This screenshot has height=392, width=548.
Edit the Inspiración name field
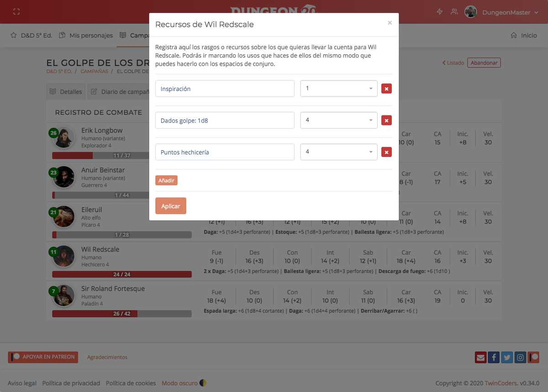pos(225,89)
